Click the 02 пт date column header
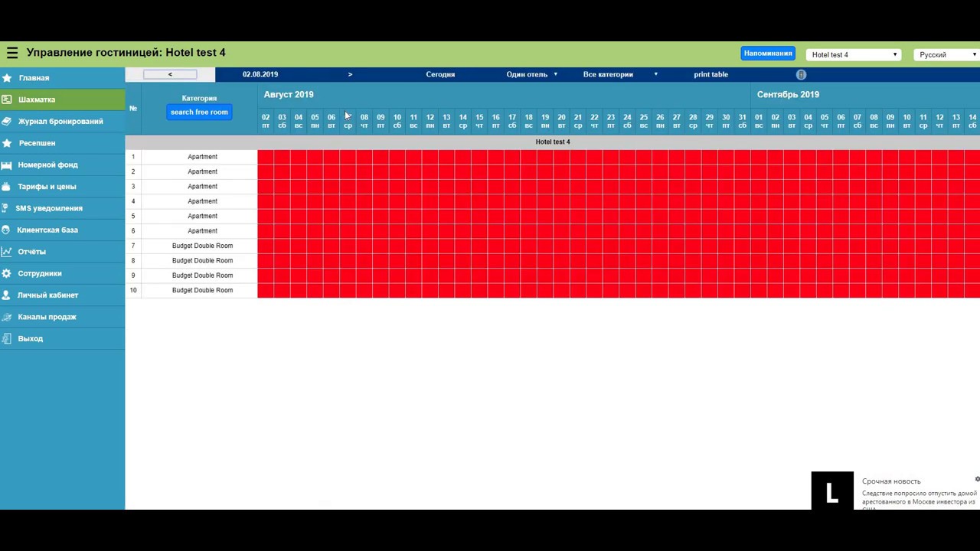This screenshot has height=551, width=980. 266,121
